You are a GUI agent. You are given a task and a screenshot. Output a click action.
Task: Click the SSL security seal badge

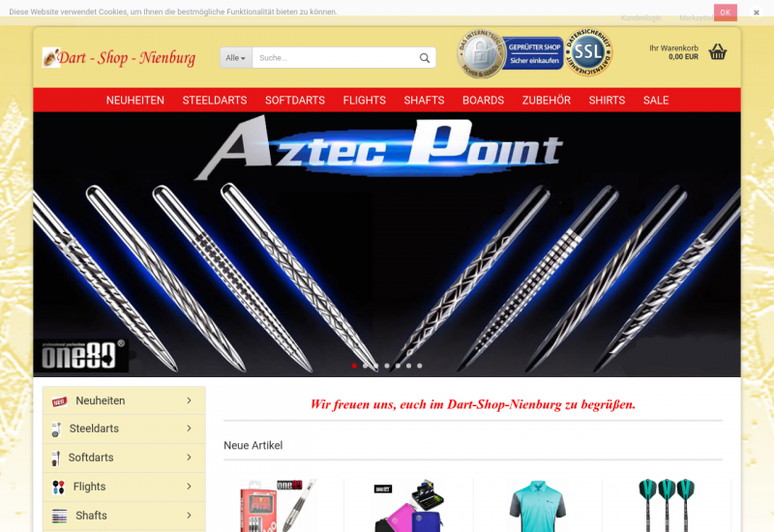click(588, 50)
